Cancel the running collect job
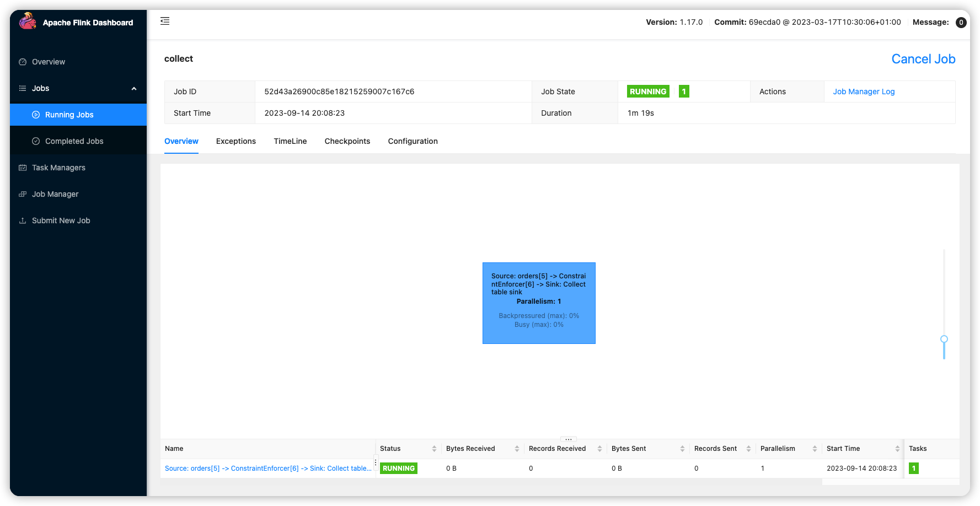 [x=923, y=59]
